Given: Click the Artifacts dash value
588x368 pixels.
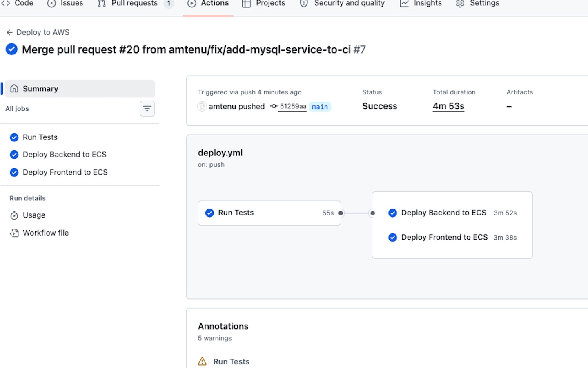Looking at the screenshot, I should point(509,106).
